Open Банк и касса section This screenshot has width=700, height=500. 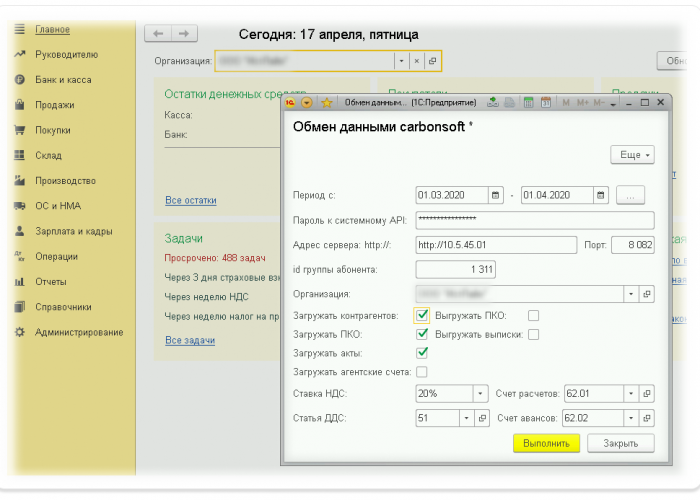point(63,80)
